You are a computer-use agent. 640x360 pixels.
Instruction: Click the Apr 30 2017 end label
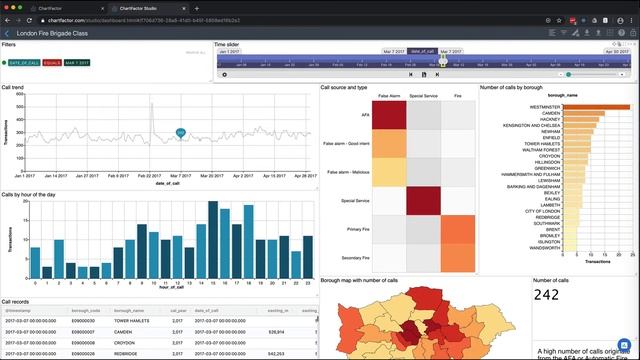[x=617, y=51]
